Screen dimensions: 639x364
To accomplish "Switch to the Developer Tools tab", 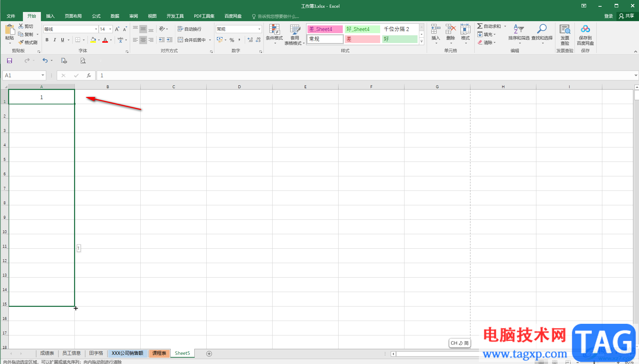I will [x=175, y=16].
